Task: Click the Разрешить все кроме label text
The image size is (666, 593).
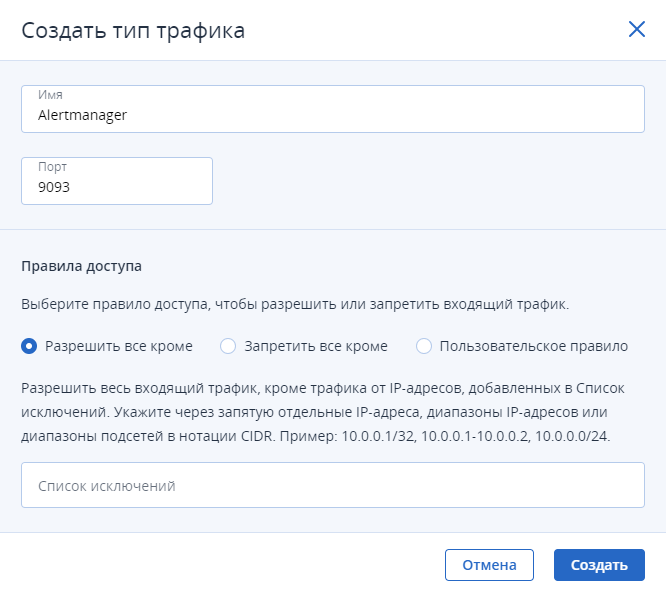Action: pyautogui.click(x=119, y=346)
